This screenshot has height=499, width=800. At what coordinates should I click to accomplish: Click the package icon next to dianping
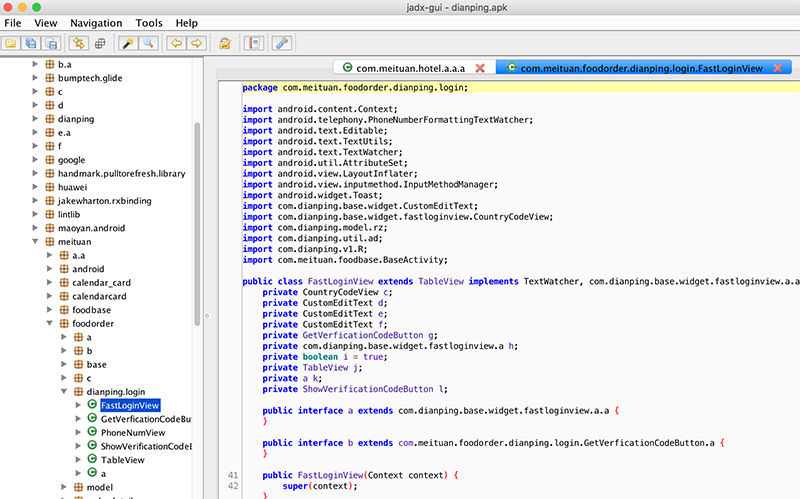[x=49, y=118]
